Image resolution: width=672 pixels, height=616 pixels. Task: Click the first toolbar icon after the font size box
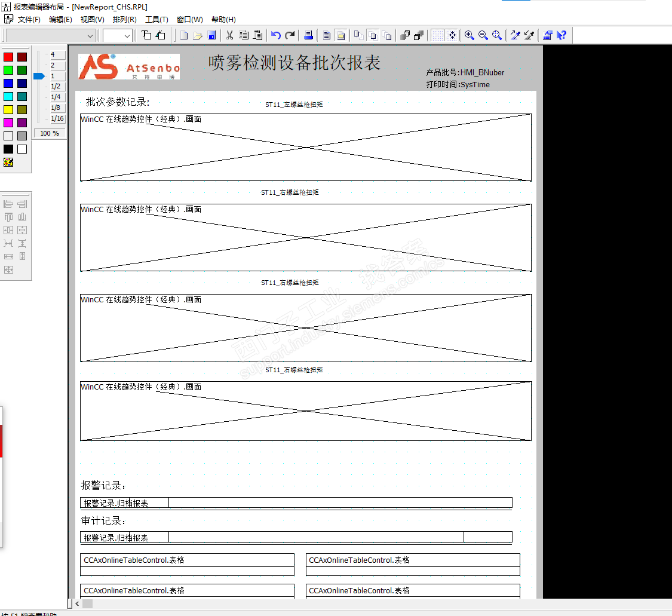point(146,35)
